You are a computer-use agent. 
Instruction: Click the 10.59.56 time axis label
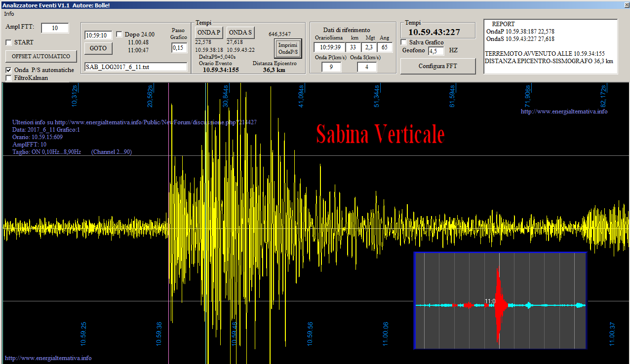[x=310, y=334]
